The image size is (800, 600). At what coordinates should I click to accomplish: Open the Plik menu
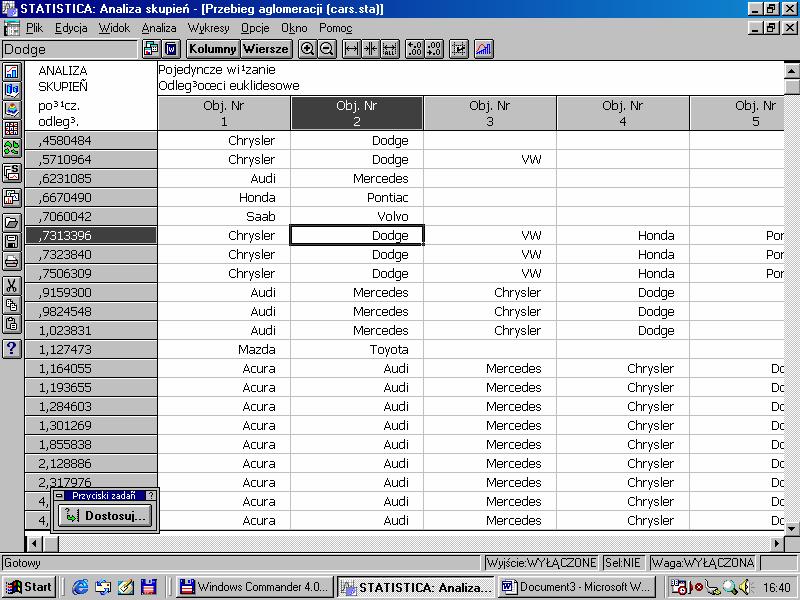click(34, 28)
